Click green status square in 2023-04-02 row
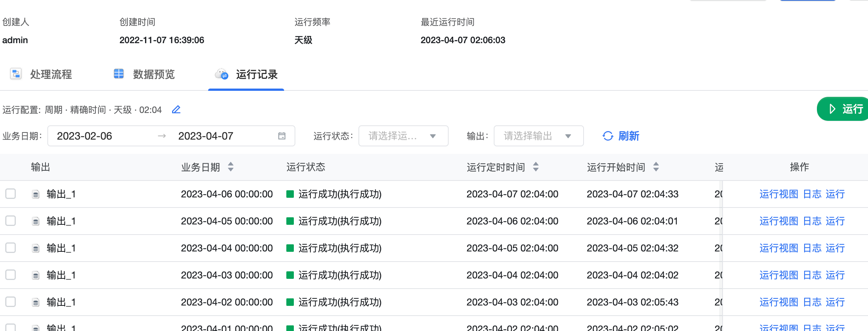 [x=290, y=302]
